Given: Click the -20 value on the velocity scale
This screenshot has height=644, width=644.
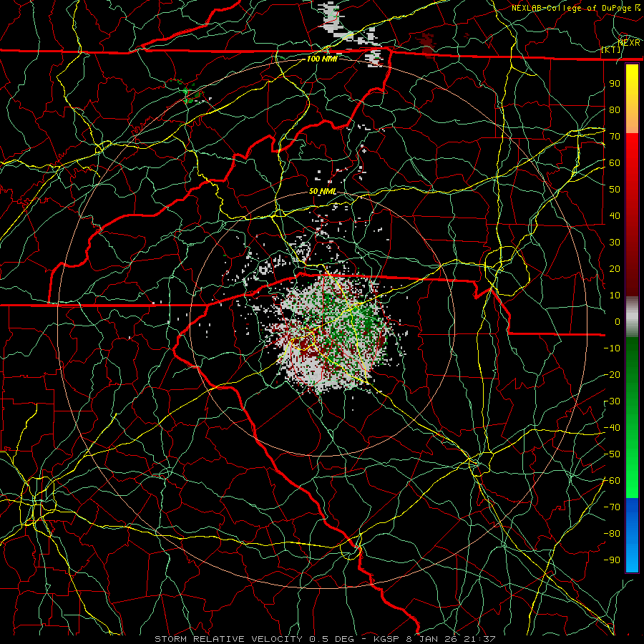Looking at the screenshot, I should 612,374.
